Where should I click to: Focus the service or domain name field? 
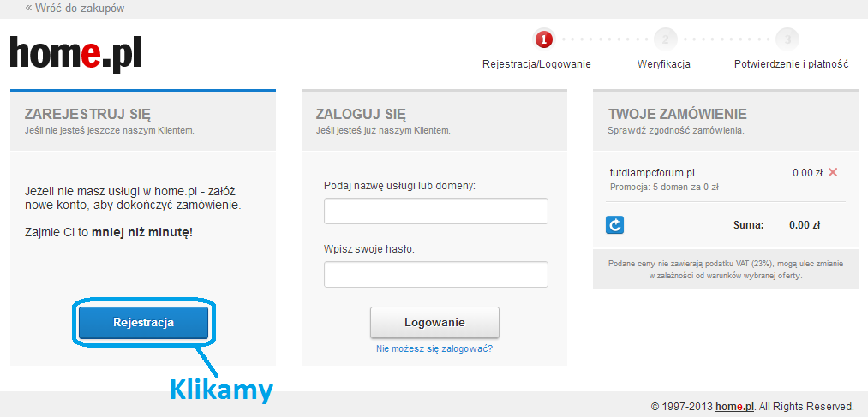(x=435, y=211)
